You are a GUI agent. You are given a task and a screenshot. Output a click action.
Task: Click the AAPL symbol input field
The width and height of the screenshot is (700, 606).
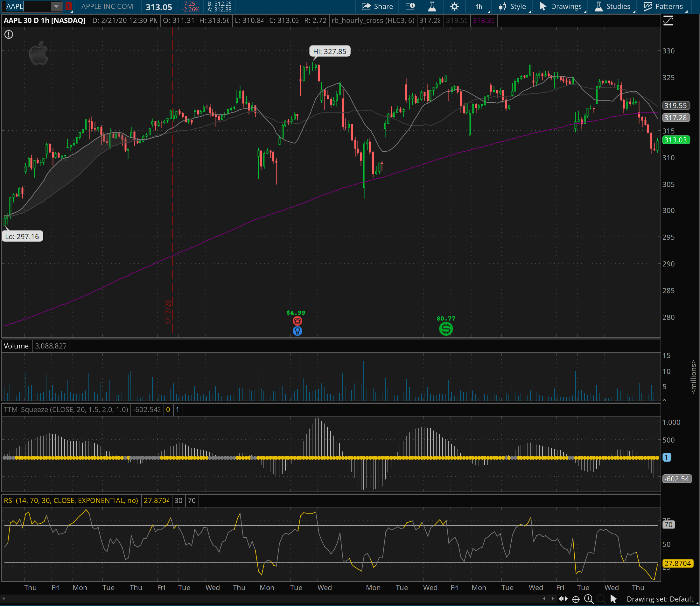click(x=28, y=6)
